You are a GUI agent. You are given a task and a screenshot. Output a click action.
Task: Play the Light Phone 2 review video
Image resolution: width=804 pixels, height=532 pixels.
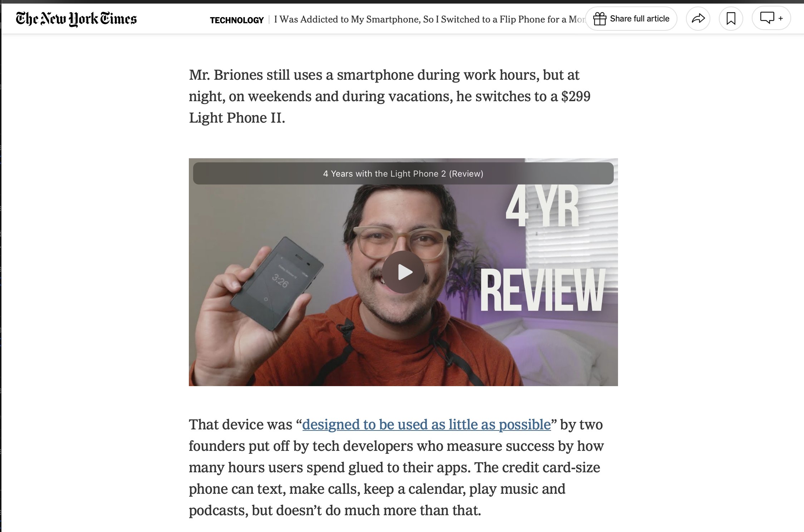tap(403, 272)
